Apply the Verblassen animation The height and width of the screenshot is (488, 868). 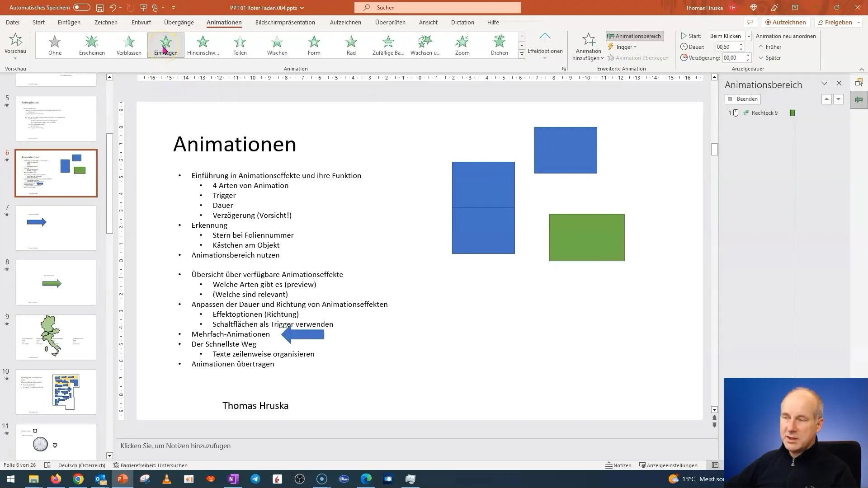point(129,45)
